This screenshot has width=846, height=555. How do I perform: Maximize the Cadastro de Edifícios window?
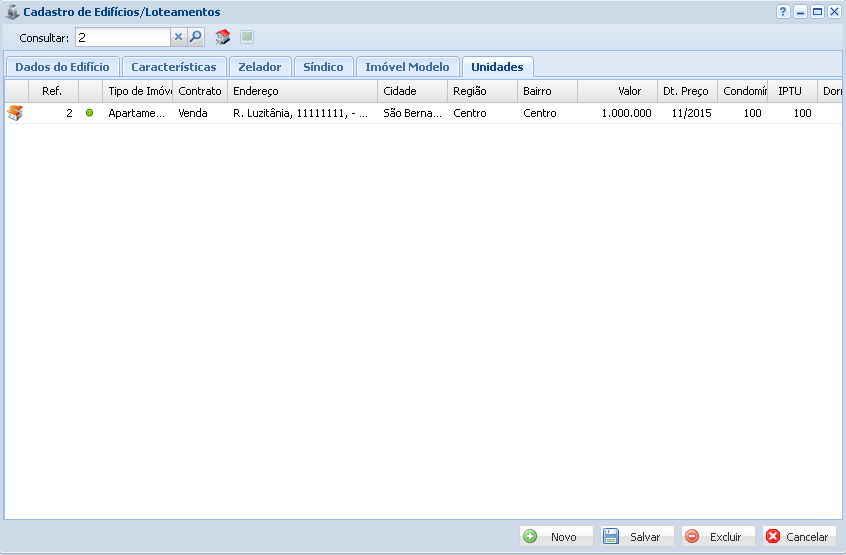(x=817, y=12)
